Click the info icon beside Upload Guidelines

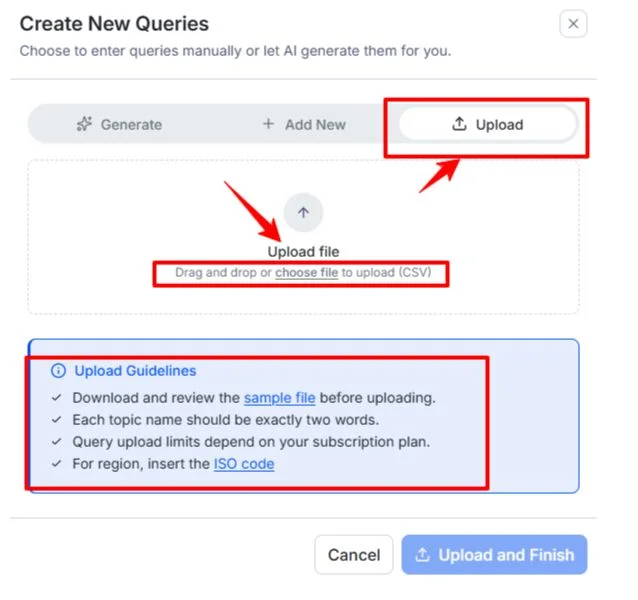click(x=58, y=371)
